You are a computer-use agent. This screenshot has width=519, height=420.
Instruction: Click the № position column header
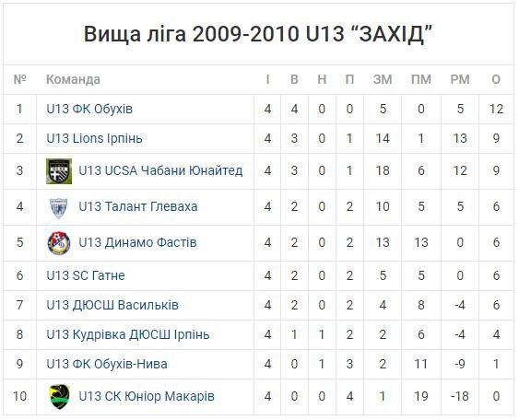pyautogui.click(x=20, y=79)
